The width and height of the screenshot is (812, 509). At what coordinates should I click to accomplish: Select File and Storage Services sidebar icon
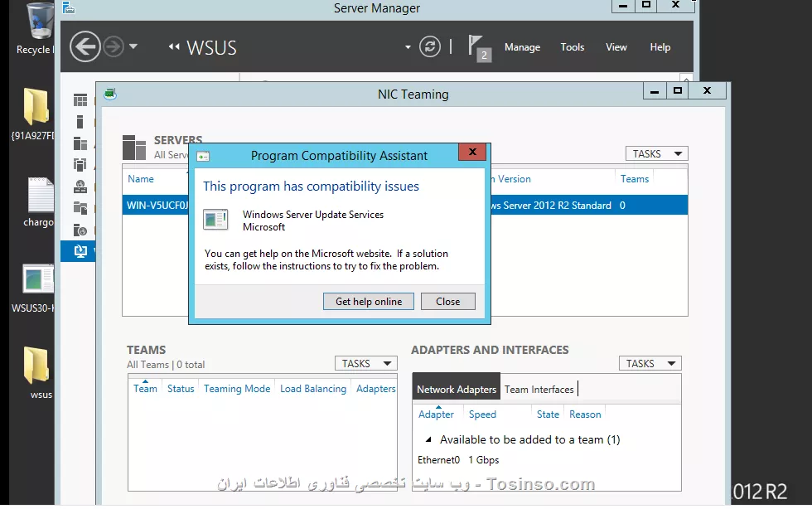pyautogui.click(x=80, y=208)
